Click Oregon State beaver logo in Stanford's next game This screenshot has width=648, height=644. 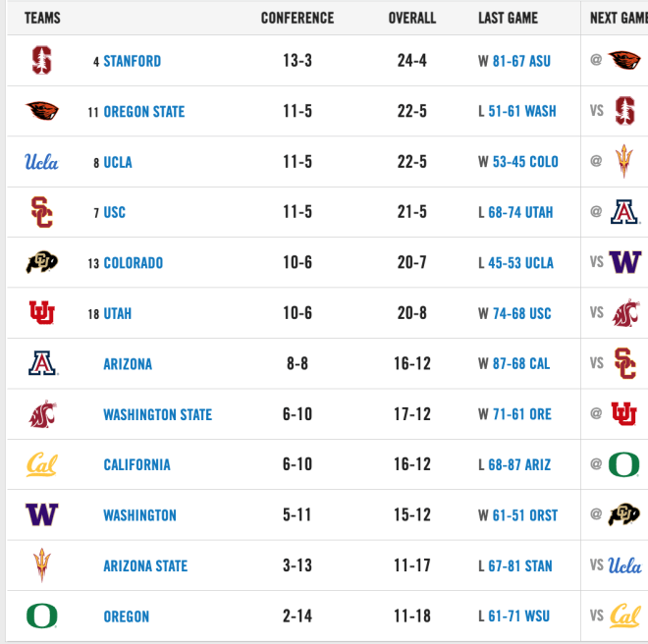624,60
